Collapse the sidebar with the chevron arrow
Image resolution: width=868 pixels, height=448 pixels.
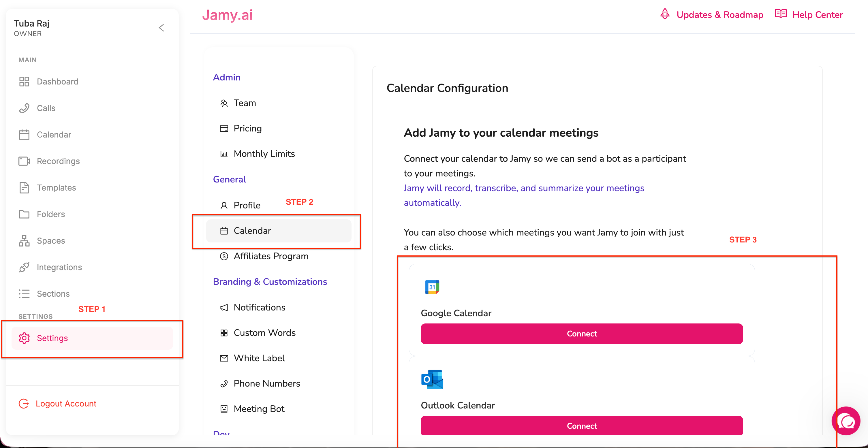161,28
